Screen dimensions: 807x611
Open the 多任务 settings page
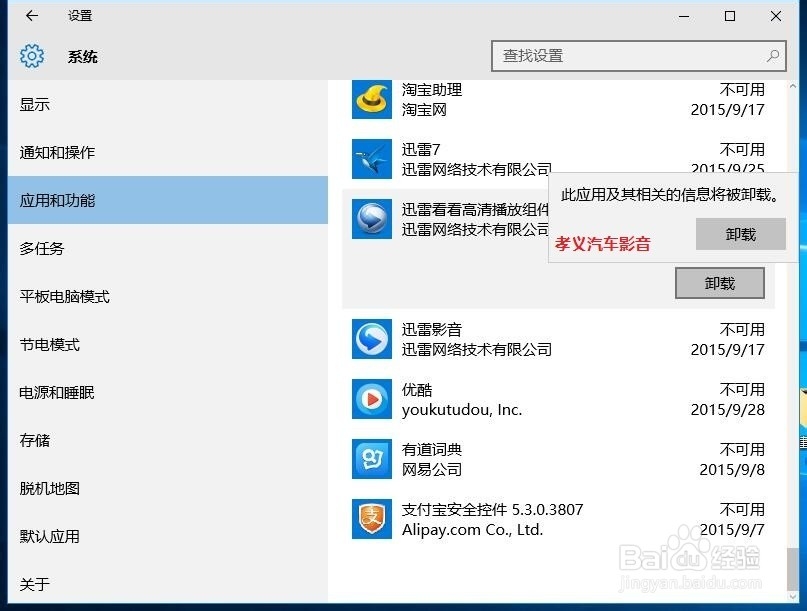coord(168,249)
